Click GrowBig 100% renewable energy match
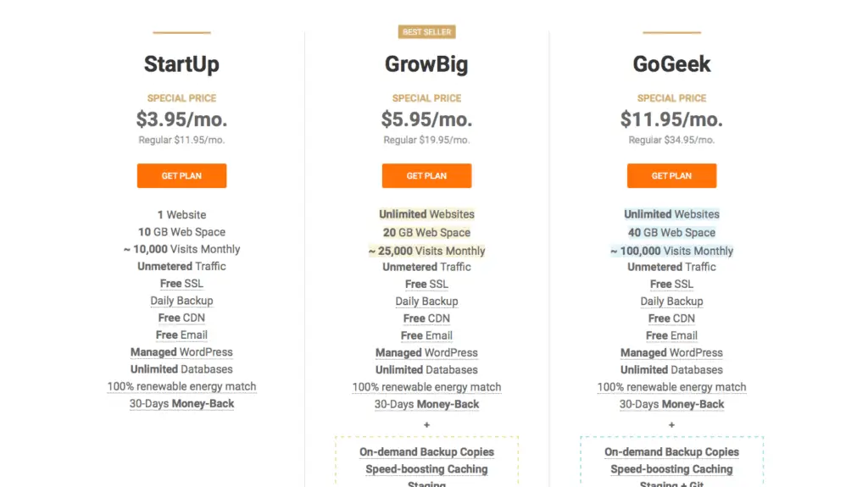Image resolution: width=868 pixels, height=487 pixels. click(x=426, y=387)
